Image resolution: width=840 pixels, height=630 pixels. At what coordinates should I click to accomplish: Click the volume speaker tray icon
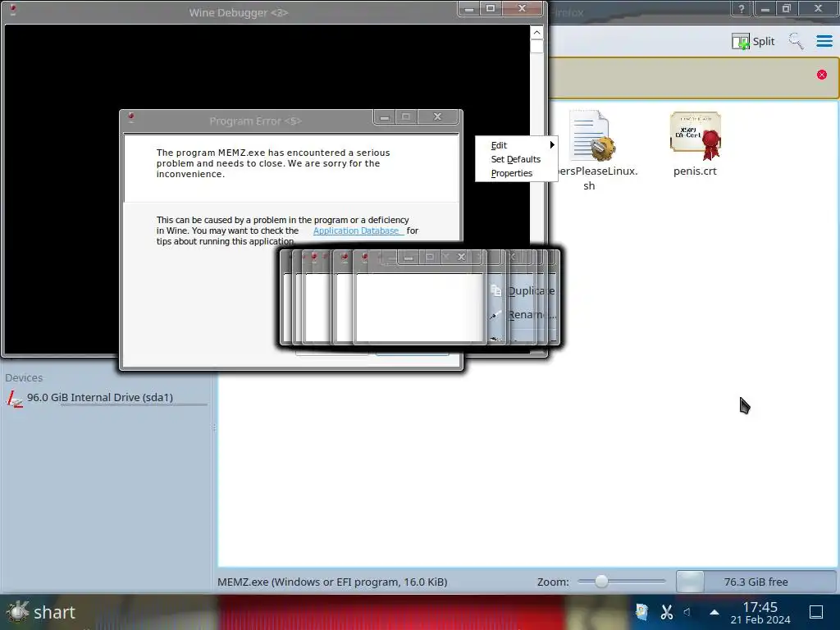(x=687, y=612)
